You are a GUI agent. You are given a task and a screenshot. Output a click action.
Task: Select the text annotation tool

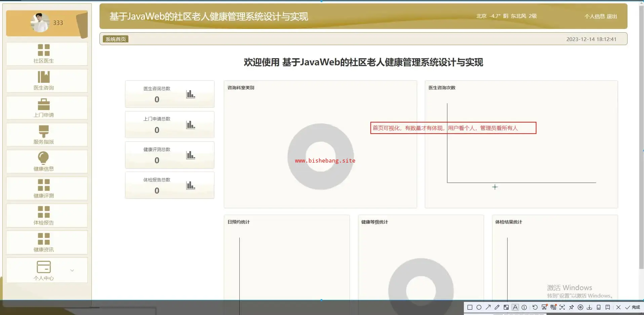click(x=515, y=307)
